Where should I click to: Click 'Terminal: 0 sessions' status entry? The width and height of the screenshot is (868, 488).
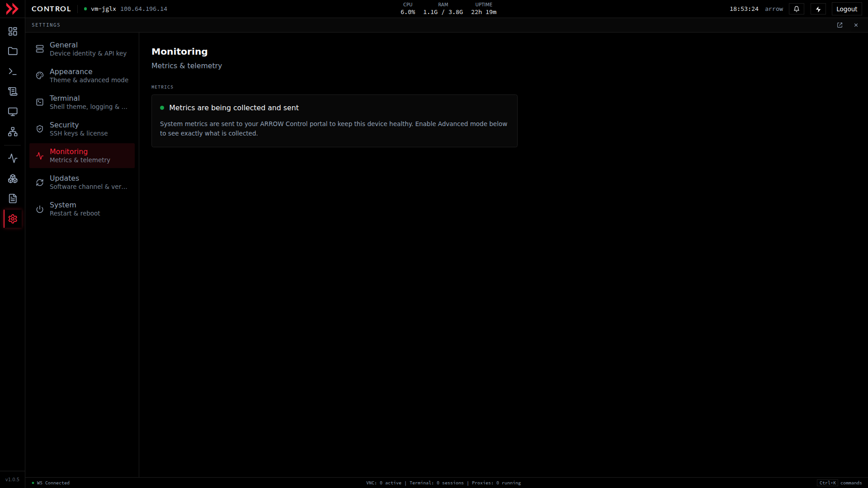[x=436, y=483]
